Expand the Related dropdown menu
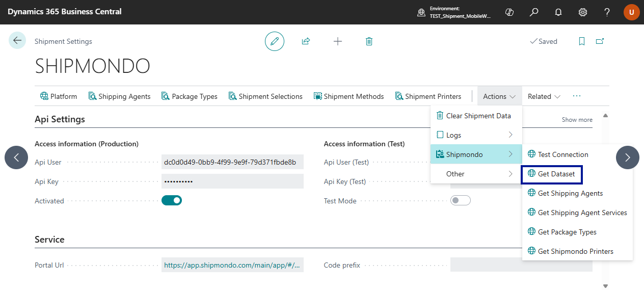 544,96
